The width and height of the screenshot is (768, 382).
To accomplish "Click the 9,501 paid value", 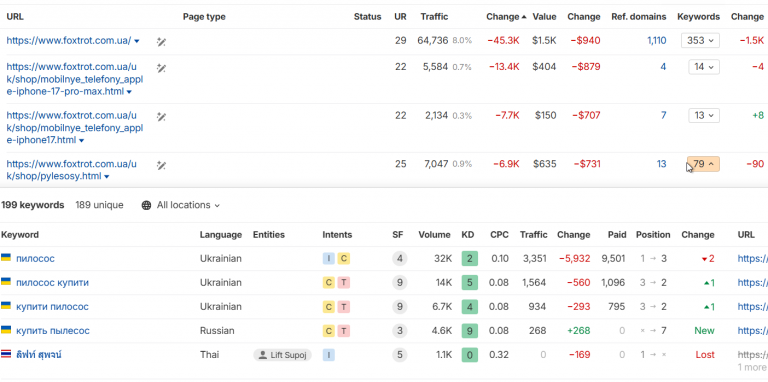I will pos(613,258).
